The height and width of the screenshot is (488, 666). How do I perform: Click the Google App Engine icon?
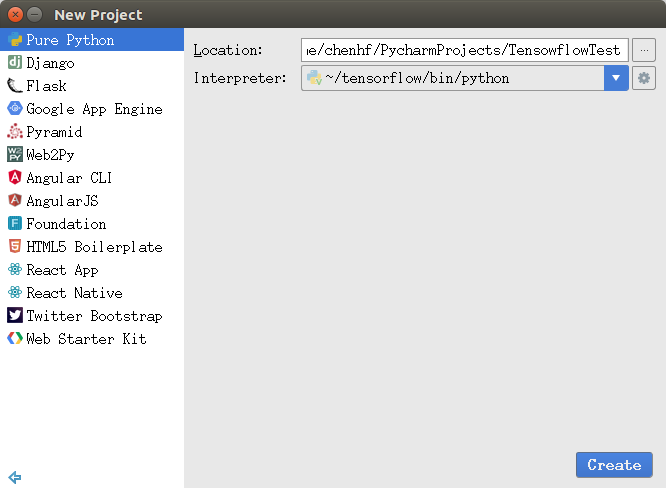pyautogui.click(x=15, y=108)
